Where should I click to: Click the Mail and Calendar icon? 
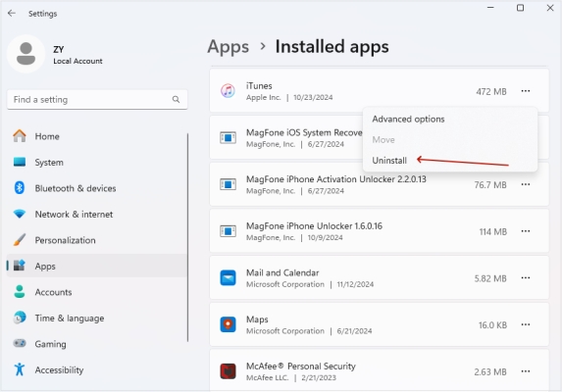click(x=228, y=277)
